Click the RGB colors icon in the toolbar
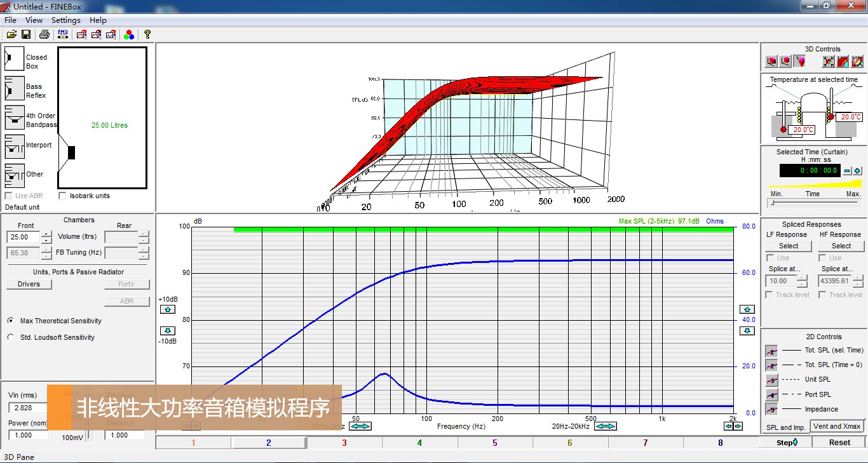 pos(129,34)
